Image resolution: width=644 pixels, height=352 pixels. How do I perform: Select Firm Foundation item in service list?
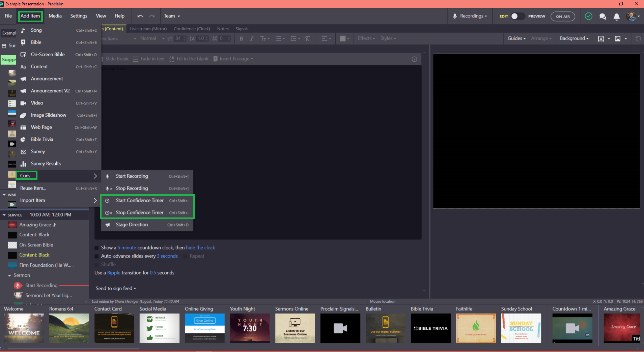[x=45, y=265]
